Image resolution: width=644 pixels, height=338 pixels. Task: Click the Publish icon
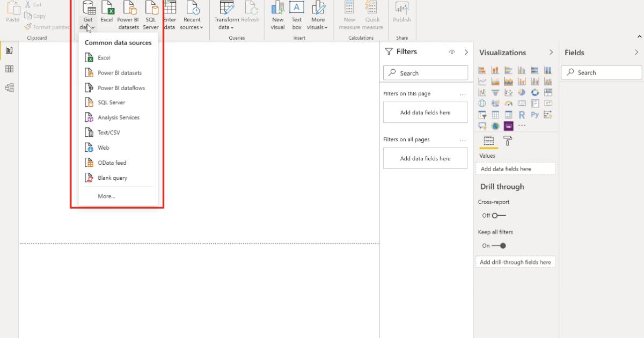pos(401,13)
